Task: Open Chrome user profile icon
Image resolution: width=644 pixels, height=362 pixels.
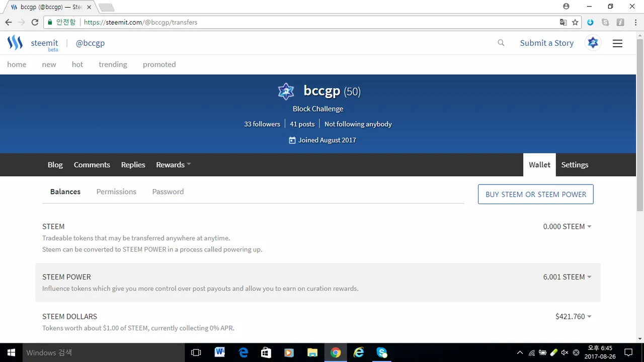Action: (x=566, y=7)
